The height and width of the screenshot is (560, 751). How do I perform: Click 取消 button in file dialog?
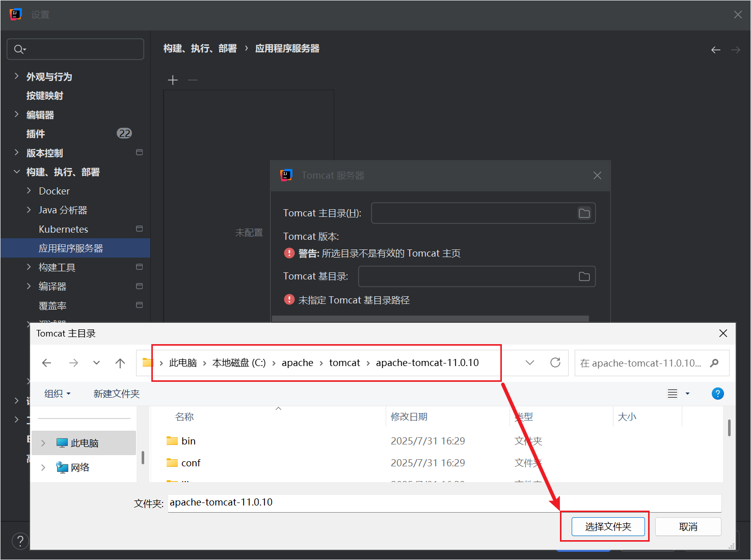[x=688, y=526]
